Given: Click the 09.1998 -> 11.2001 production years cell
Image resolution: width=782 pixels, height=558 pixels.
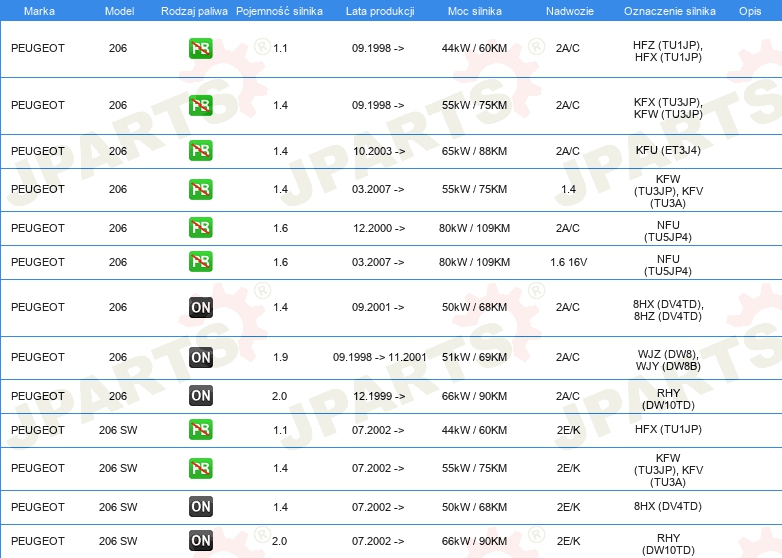Looking at the screenshot, I should pyautogui.click(x=379, y=357).
